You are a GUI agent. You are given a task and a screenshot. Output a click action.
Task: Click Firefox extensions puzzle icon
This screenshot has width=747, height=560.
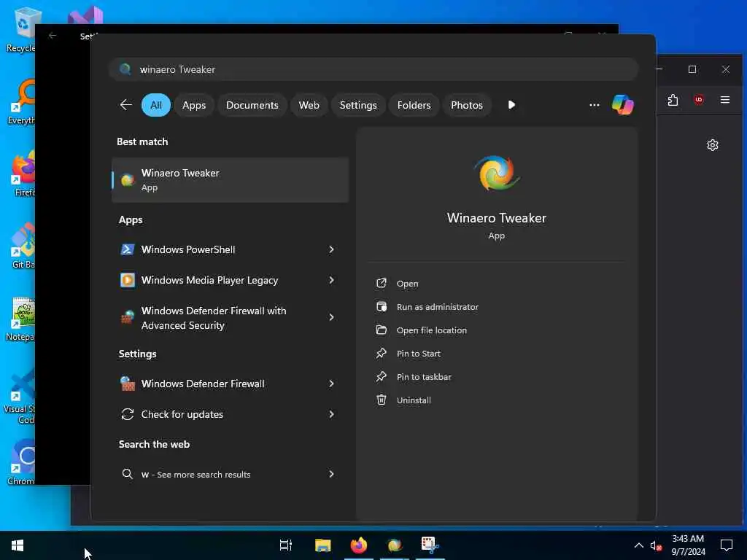coord(673,100)
